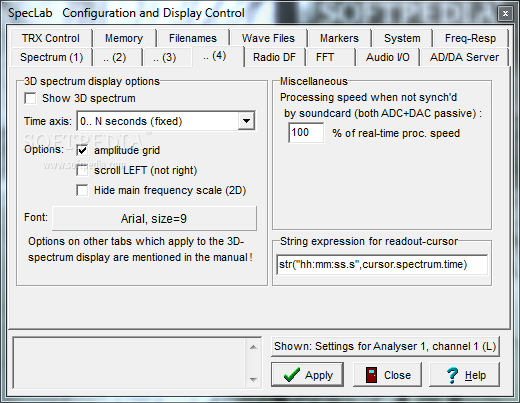Image resolution: width=520 pixels, height=403 pixels.
Task: Select the Freq-Resp tab
Action: point(470,38)
